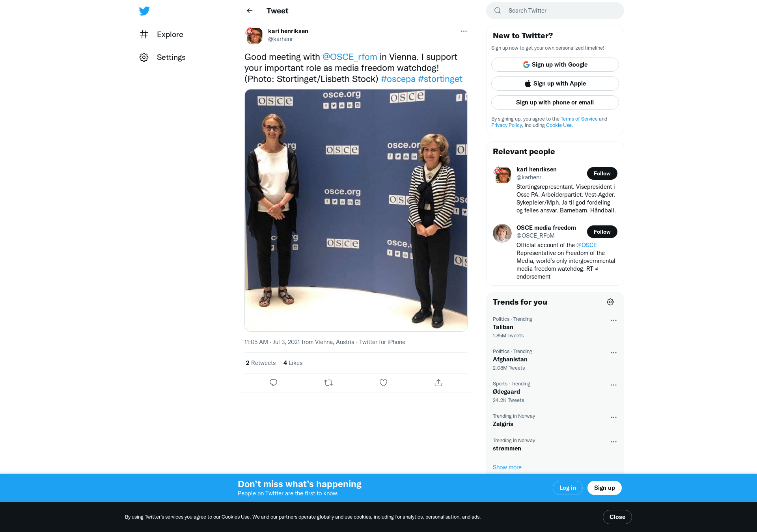Like the tweet with the heart icon
Viewport: 757px width, 532px height.
(383, 383)
